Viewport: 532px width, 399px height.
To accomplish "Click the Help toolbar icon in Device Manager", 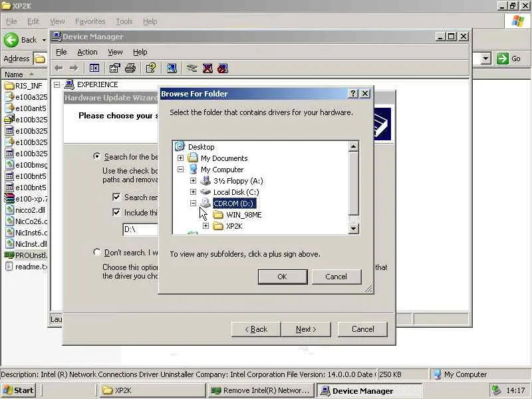I will (x=151, y=68).
